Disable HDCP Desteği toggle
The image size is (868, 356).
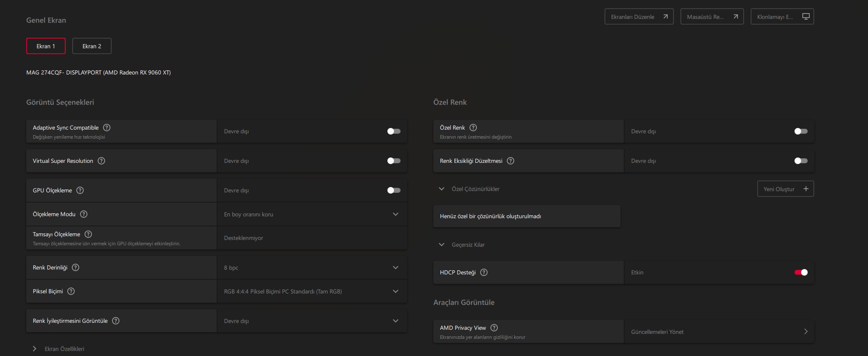tap(801, 272)
